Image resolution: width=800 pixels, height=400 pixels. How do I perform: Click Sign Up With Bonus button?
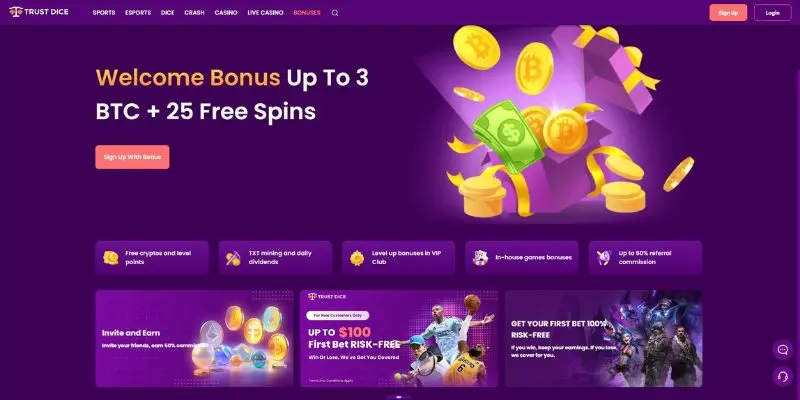coord(132,157)
